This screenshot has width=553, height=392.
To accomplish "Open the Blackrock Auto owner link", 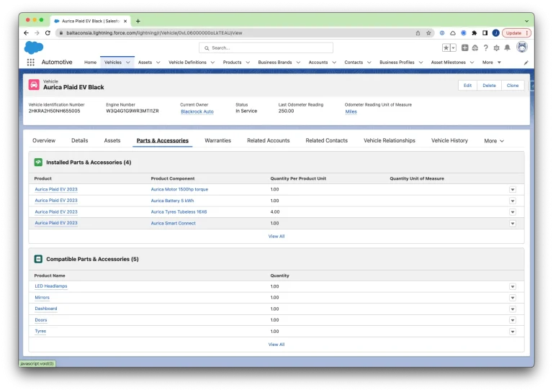I will (x=197, y=111).
